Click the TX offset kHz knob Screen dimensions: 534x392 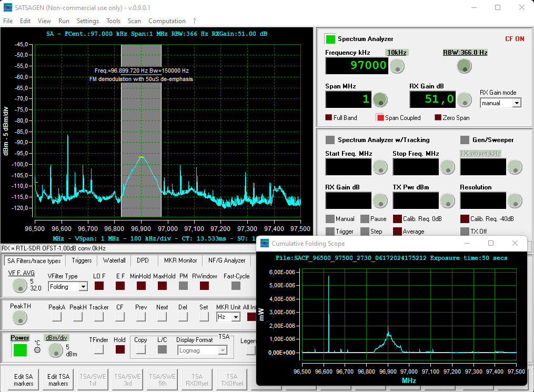click(x=515, y=167)
